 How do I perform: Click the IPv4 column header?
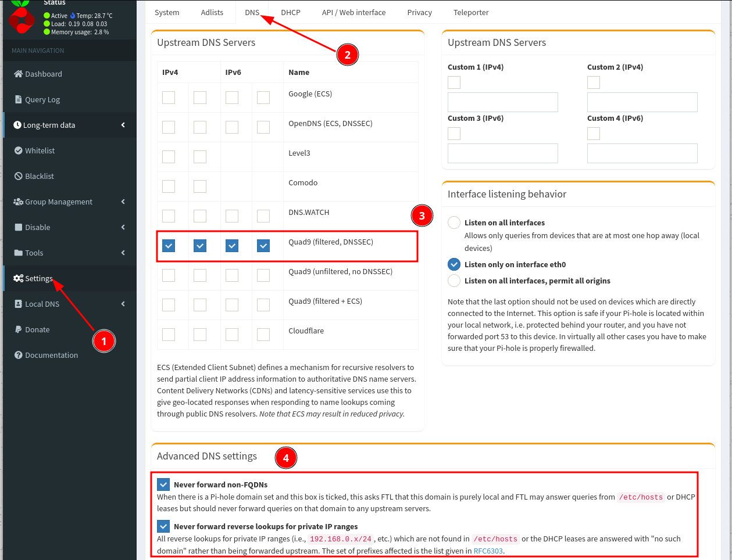pos(170,72)
